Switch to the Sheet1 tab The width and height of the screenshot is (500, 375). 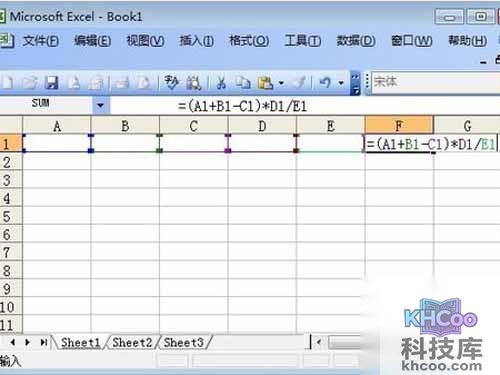81,343
